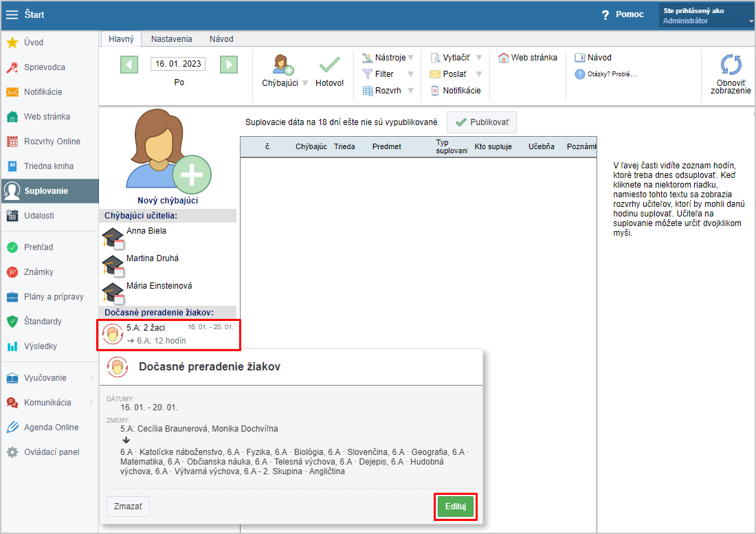Click the date field 16. 01. 2023
This screenshot has height=534, width=756.
point(178,64)
